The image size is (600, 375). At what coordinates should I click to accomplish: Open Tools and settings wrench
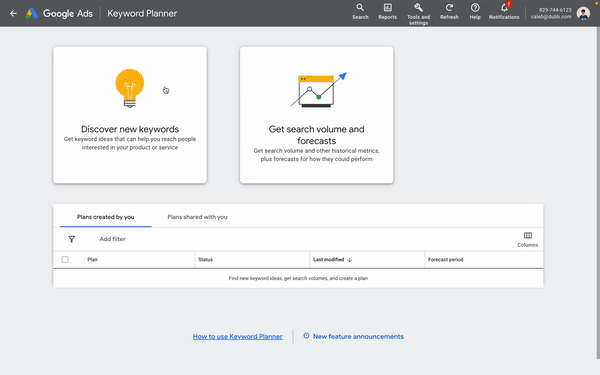418,8
